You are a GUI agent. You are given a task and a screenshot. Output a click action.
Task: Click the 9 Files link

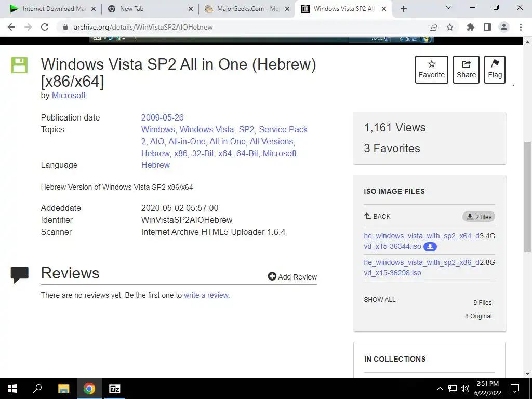[483, 303]
